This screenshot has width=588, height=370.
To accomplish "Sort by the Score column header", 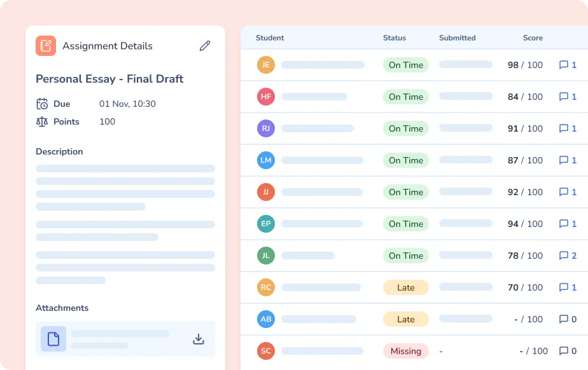I will tap(533, 38).
